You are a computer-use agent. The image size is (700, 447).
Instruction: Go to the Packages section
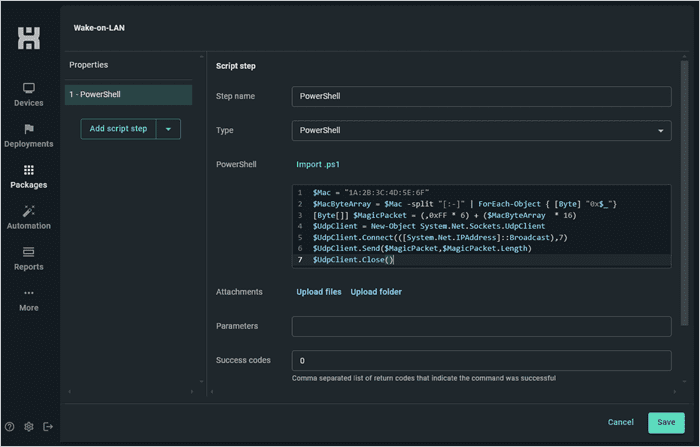click(29, 177)
